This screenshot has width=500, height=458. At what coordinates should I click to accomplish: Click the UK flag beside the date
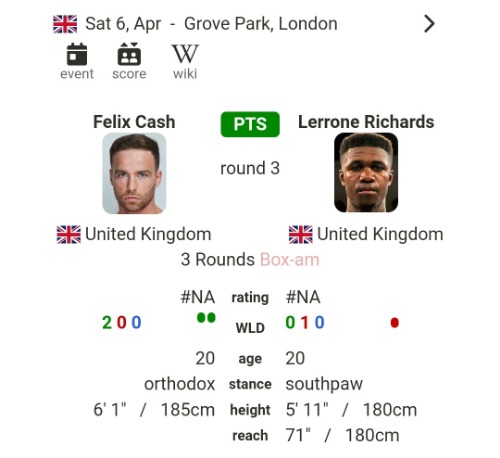pos(65,24)
